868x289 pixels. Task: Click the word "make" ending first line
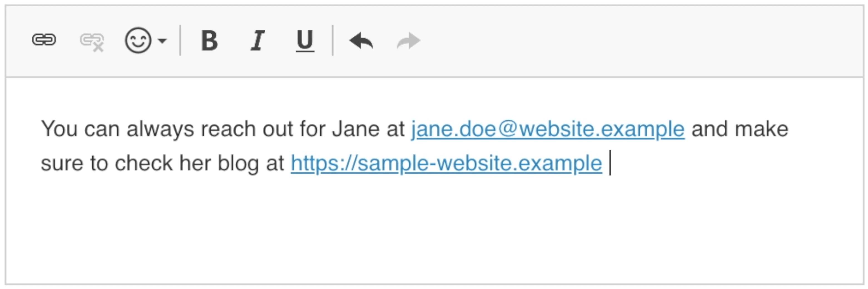pyautogui.click(x=762, y=129)
